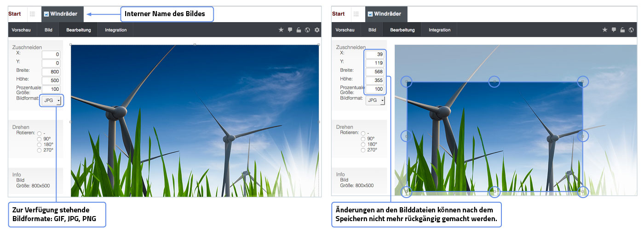The height and width of the screenshot is (240, 644).
Task: Click the list icon beside Start in left panel
Action: pos(33,14)
